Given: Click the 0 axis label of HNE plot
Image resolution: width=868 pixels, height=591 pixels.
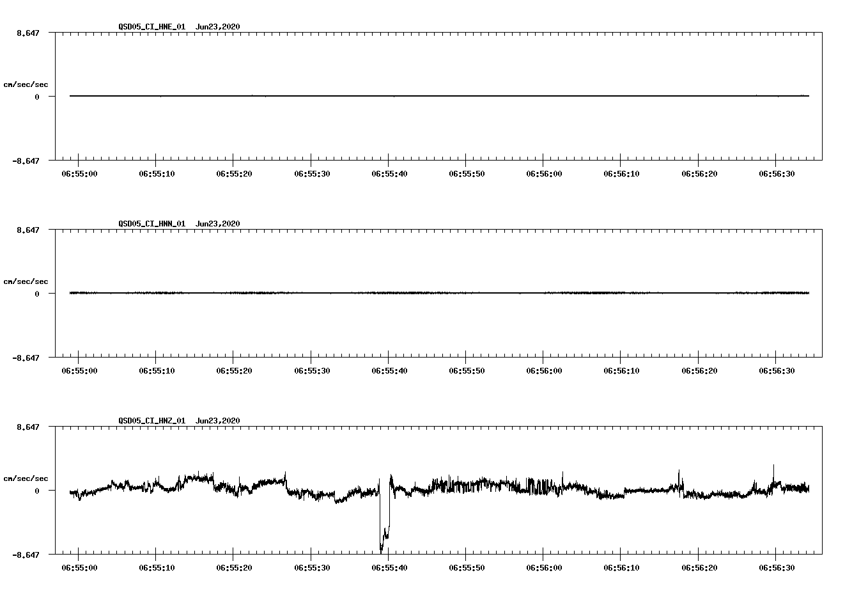Looking at the screenshot, I should pos(37,97).
